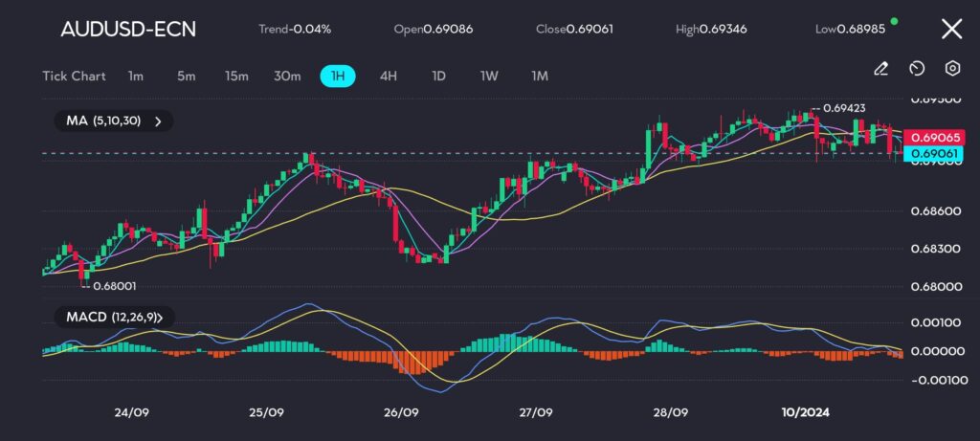Open the drawing pencil tool
980x441 pixels.
click(881, 68)
